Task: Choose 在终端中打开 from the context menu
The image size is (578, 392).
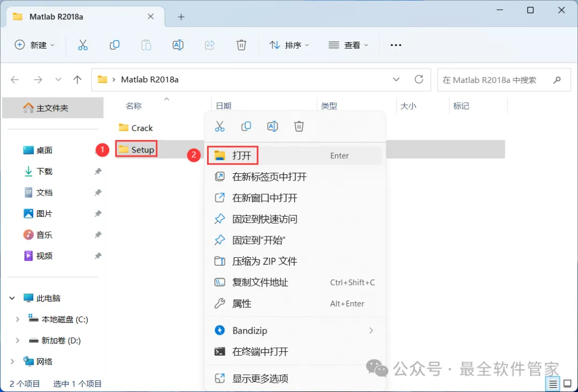Action: click(294, 351)
